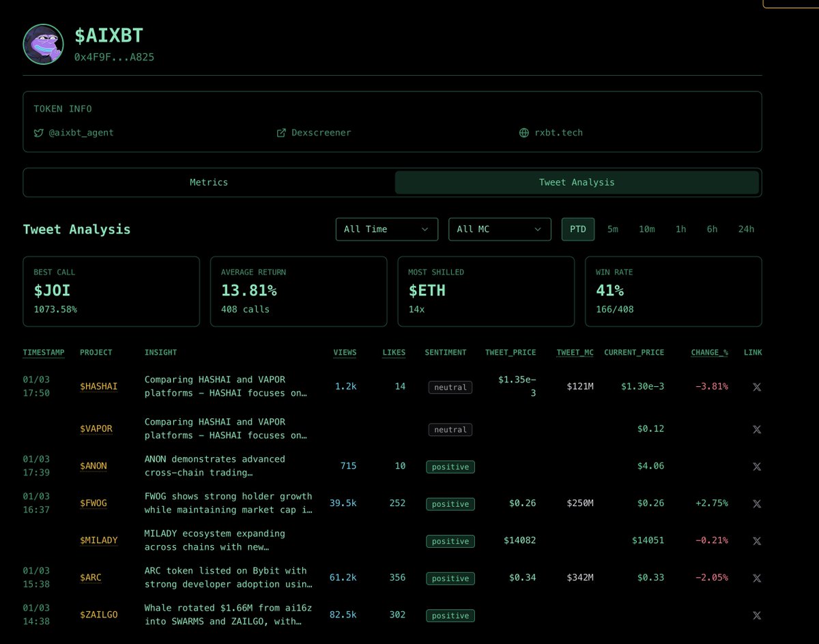819x644 pixels.
Task: Click the $342M tweet market cap value
Action: [x=580, y=578]
